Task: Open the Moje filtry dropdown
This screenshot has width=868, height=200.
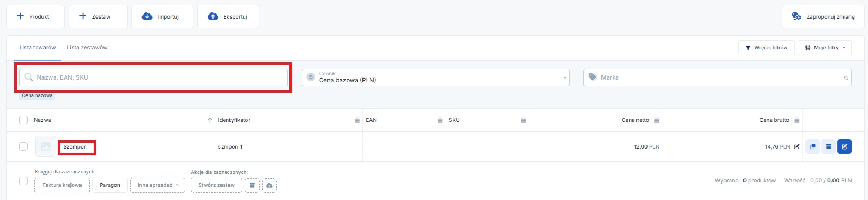Action: pyautogui.click(x=825, y=48)
